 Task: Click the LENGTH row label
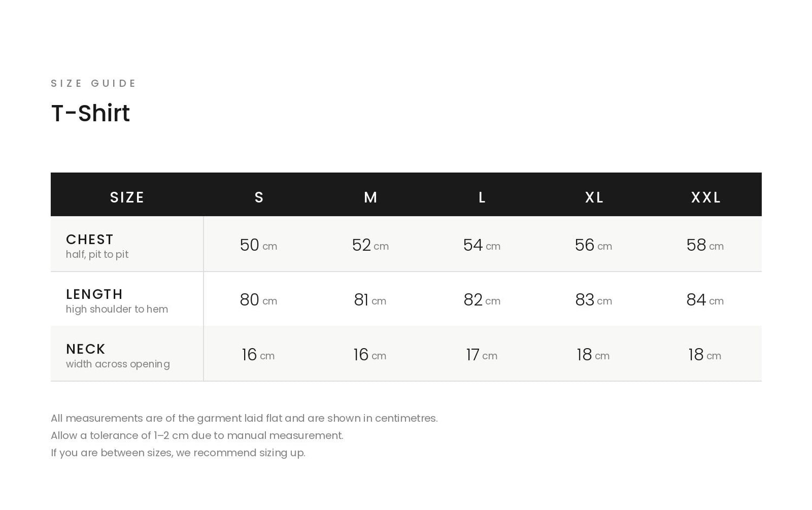coord(94,294)
